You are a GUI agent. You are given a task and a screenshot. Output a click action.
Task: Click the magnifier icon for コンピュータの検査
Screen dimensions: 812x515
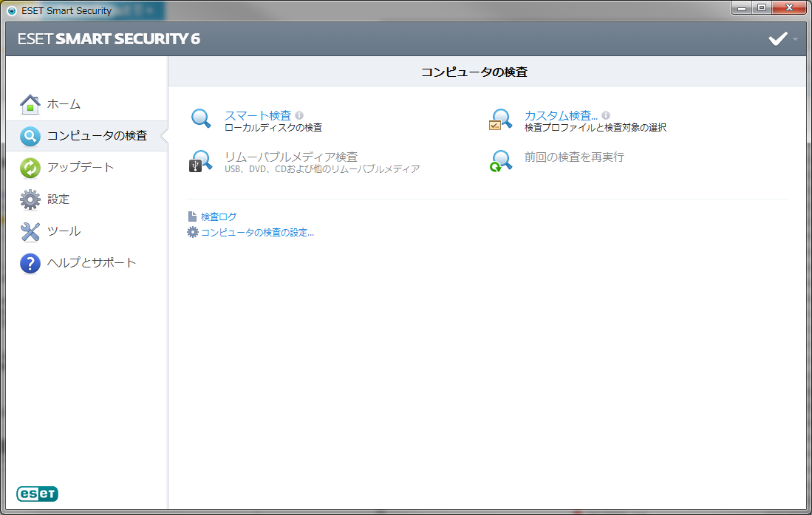click(x=30, y=136)
